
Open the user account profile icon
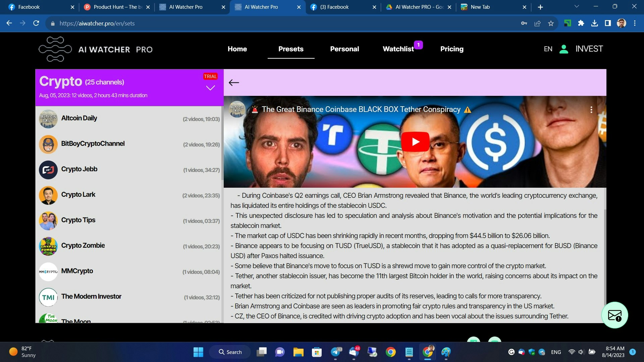point(564,49)
